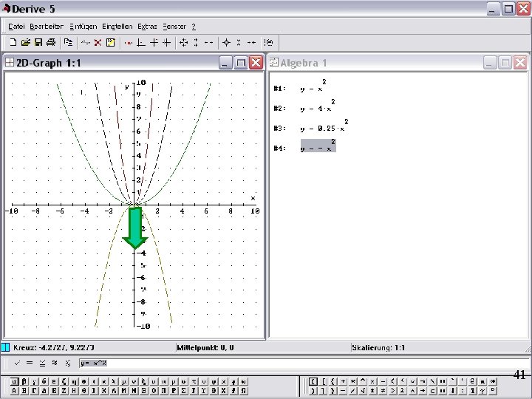Minimize the Derive 5 main window
Image resolution: width=532 pixels, height=399 pixels.
pos(494,9)
